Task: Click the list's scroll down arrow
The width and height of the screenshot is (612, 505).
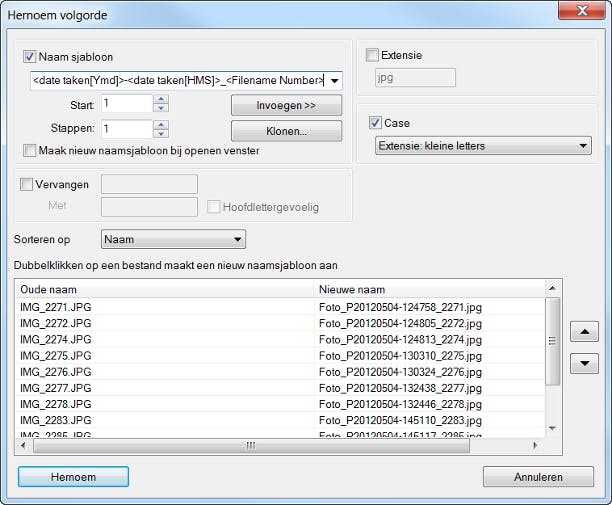Action: [552, 429]
